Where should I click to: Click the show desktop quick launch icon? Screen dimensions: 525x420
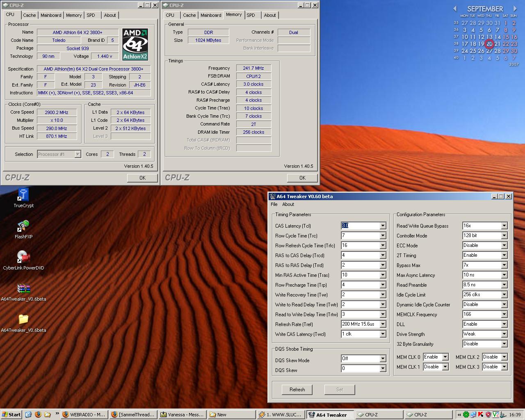29,415
